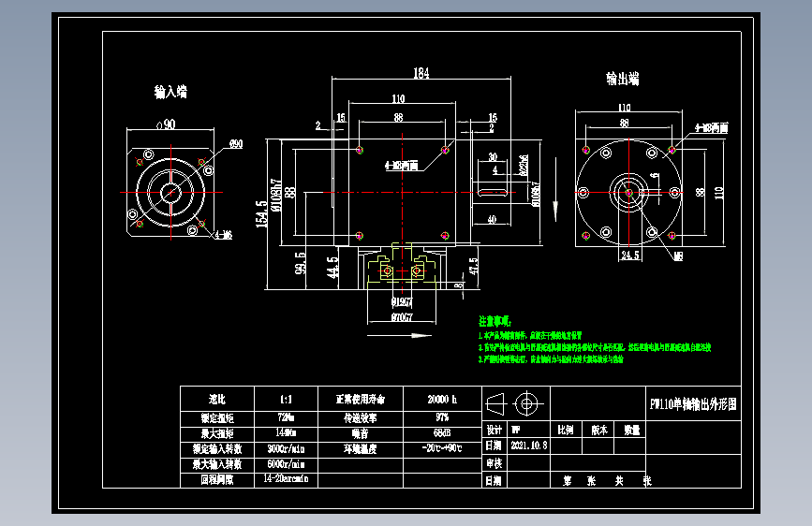Click the Φ19G7 bore dimension
Viewport: 812px width, 526px height.
402,301
